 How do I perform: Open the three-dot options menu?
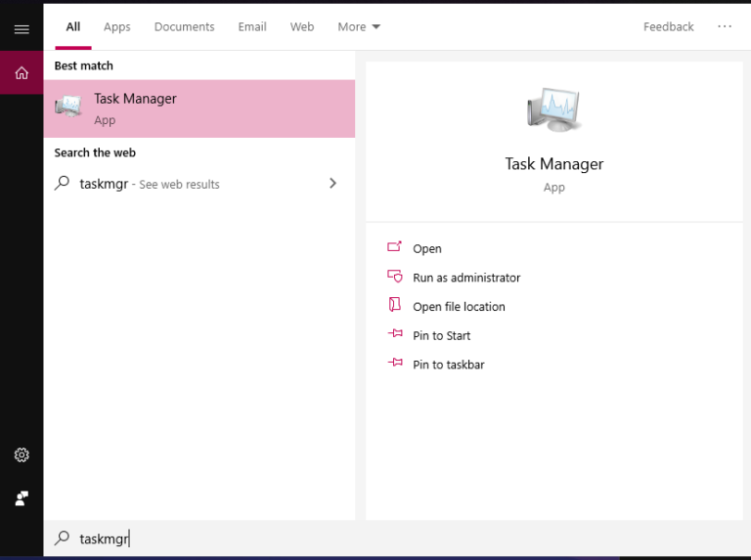(x=724, y=27)
